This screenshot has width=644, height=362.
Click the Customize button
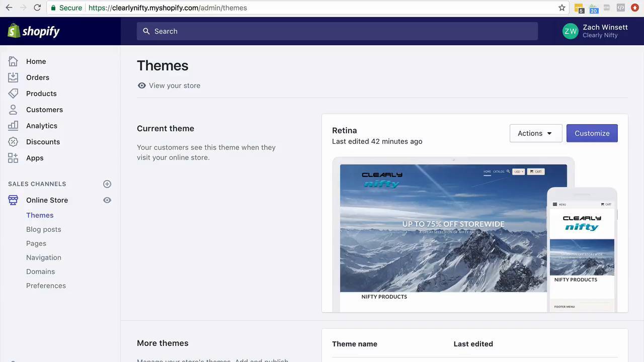(x=592, y=133)
